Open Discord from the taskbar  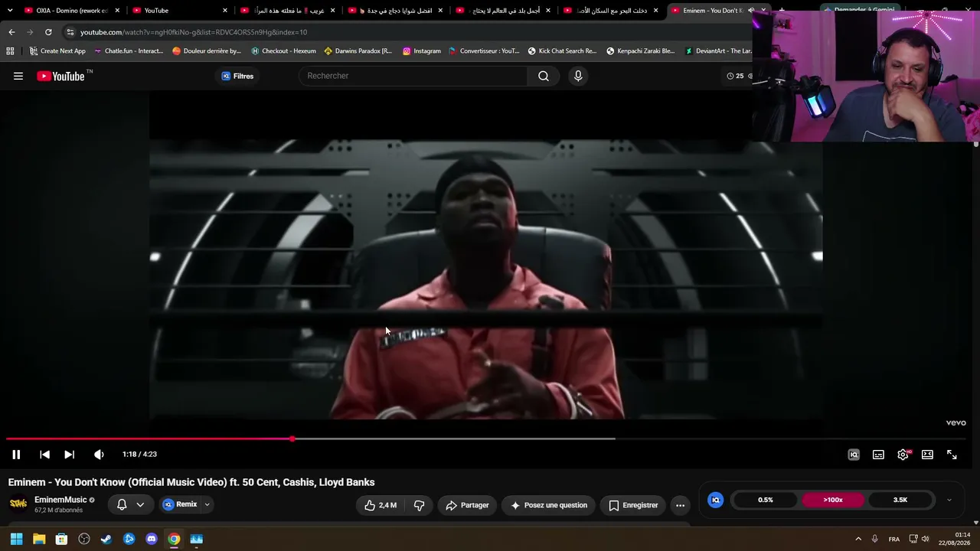coord(152,539)
